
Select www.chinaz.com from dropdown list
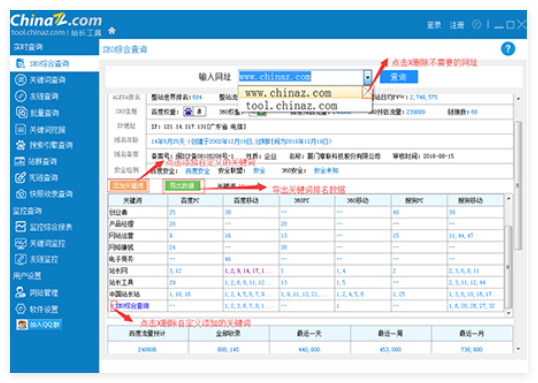click(299, 93)
